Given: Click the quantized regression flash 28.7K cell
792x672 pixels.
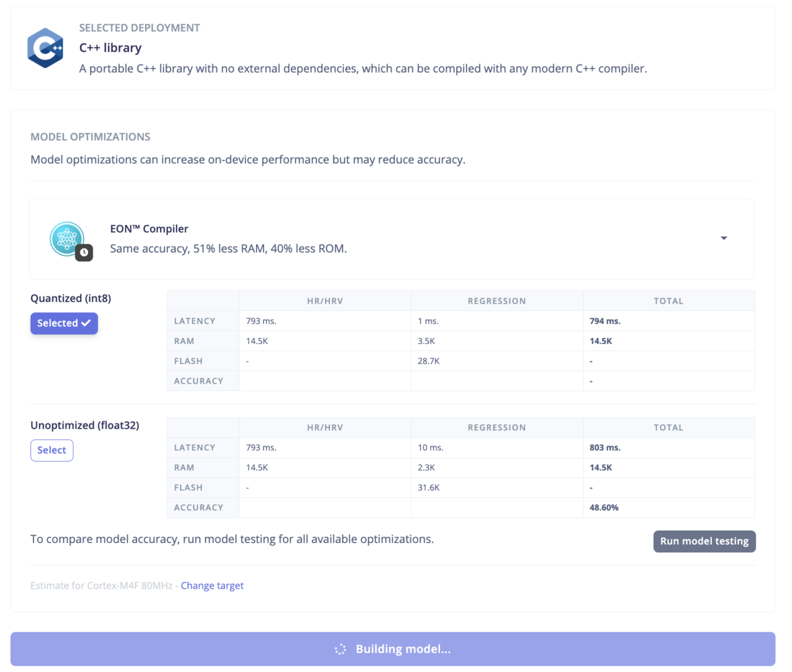Looking at the screenshot, I should point(497,362).
